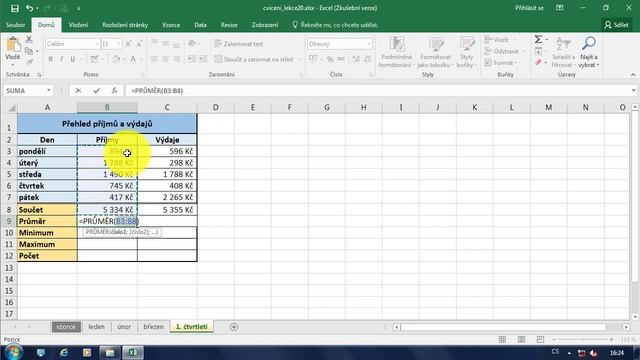This screenshot has height=360, width=640.
Task: Click the decrease decimal places icon
Action: coord(368,59)
